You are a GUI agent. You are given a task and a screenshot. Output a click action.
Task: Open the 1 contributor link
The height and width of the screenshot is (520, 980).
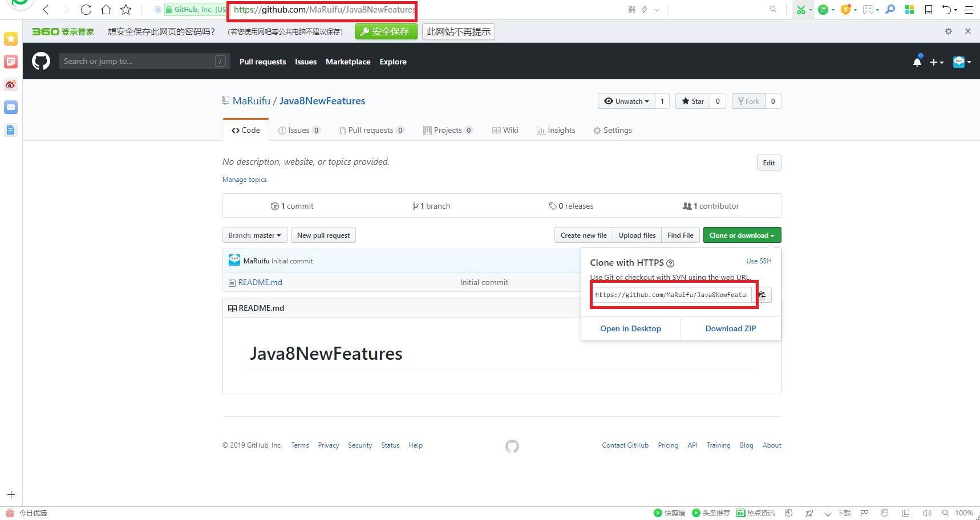(x=711, y=206)
